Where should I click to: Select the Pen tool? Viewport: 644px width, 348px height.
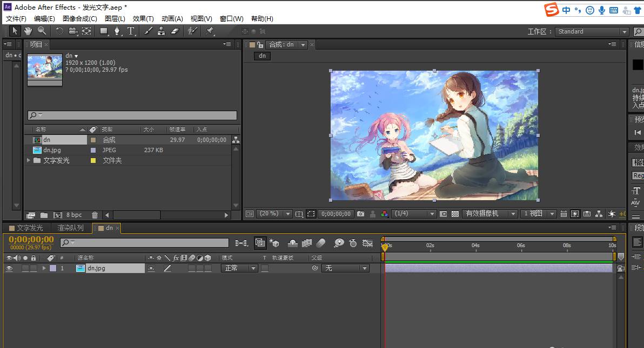[x=117, y=31]
